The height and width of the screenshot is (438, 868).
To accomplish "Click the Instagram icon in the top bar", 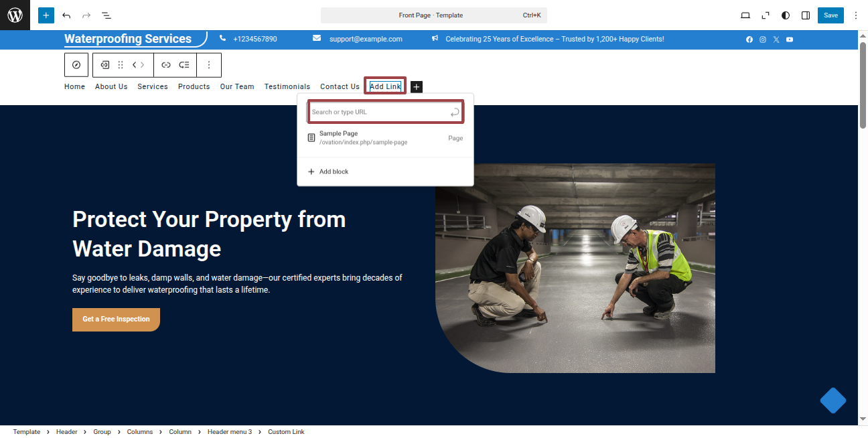I will point(763,40).
